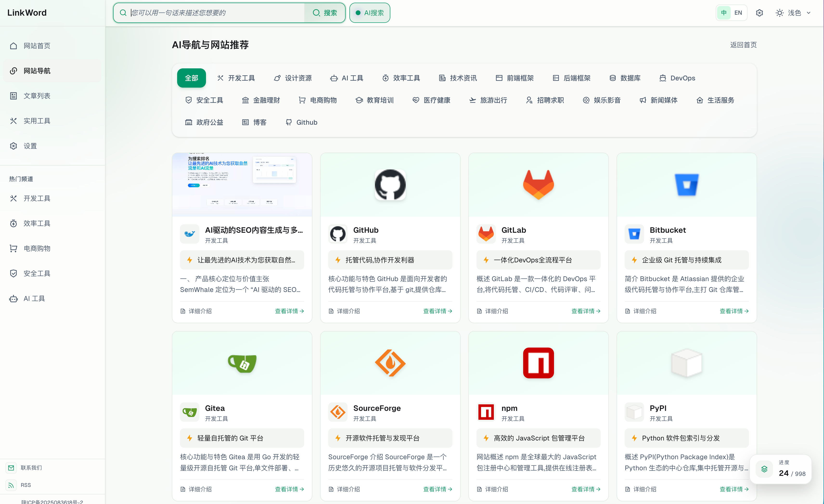Click the LinkWord logo text
This screenshot has width=824, height=504.
pos(27,13)
